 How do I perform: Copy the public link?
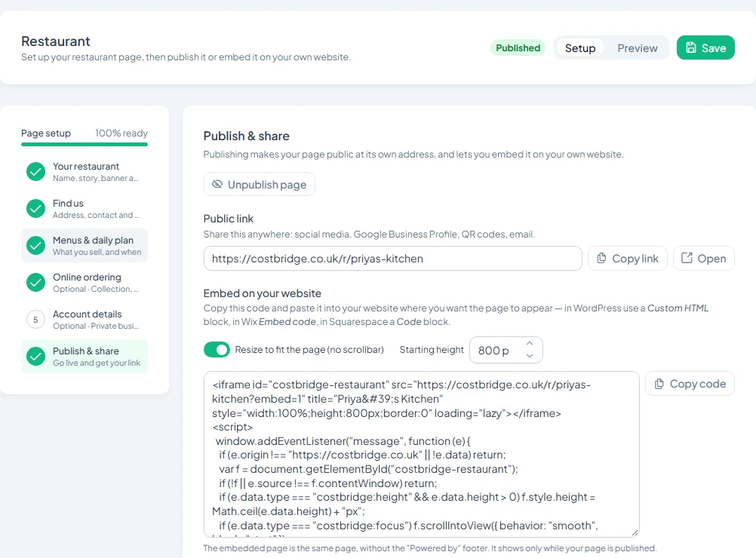(628, 259)
